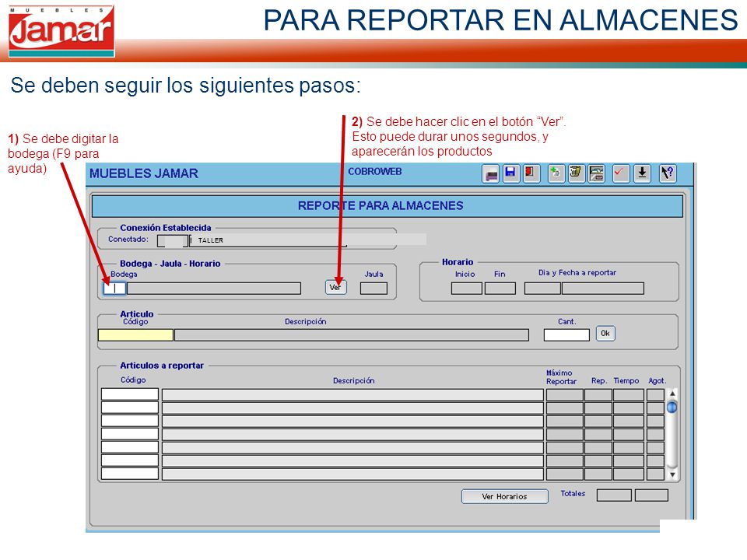
Task: Click the wide second Dia y Fecha a reportar field
Action: pos(602,288)
